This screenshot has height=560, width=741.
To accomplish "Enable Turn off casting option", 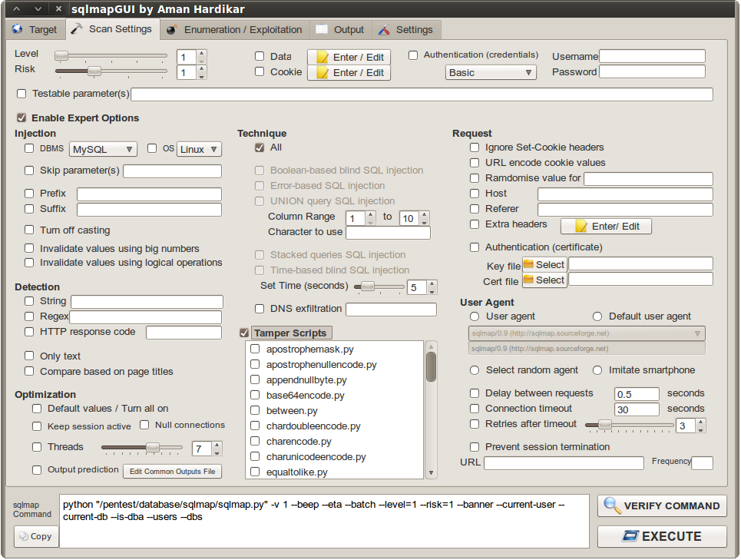I will tap(29, 230).
